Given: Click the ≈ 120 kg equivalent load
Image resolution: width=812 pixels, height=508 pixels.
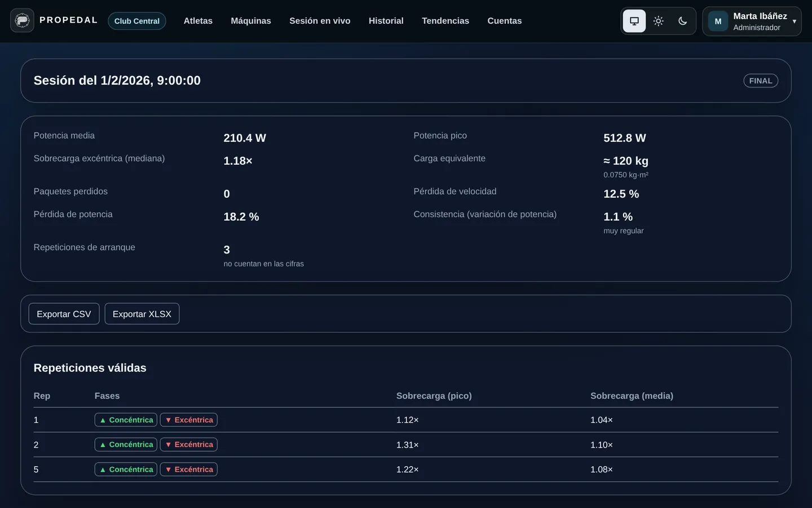Looking at the screenshot, I should click(626, 161).
